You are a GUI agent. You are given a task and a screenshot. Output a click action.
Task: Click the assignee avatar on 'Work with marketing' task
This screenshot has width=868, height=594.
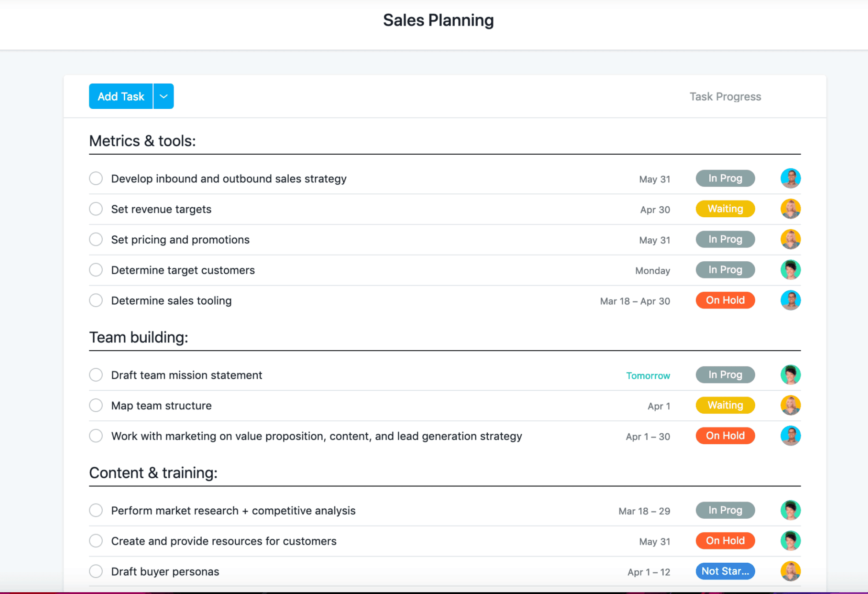coord(790,435)
